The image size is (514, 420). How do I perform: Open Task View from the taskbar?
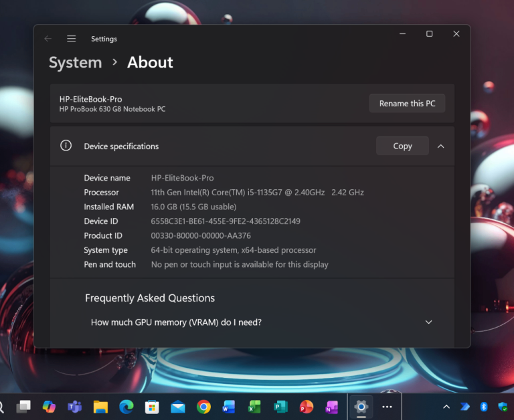(x=23, y=407)
